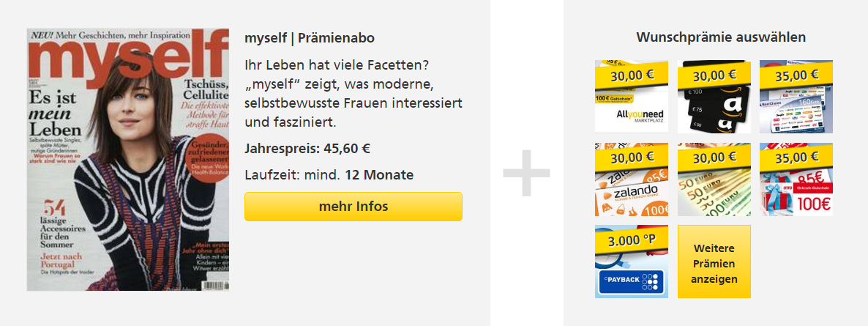
Task: Click the Jahrespreis 45,60 € line
Action: click(307, 149)
